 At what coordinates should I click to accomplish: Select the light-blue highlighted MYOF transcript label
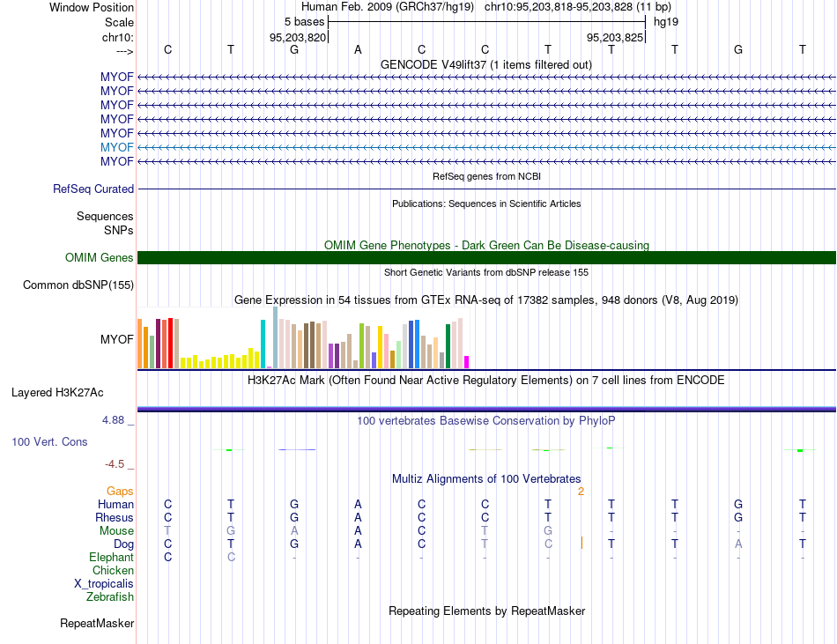point(117,147)
